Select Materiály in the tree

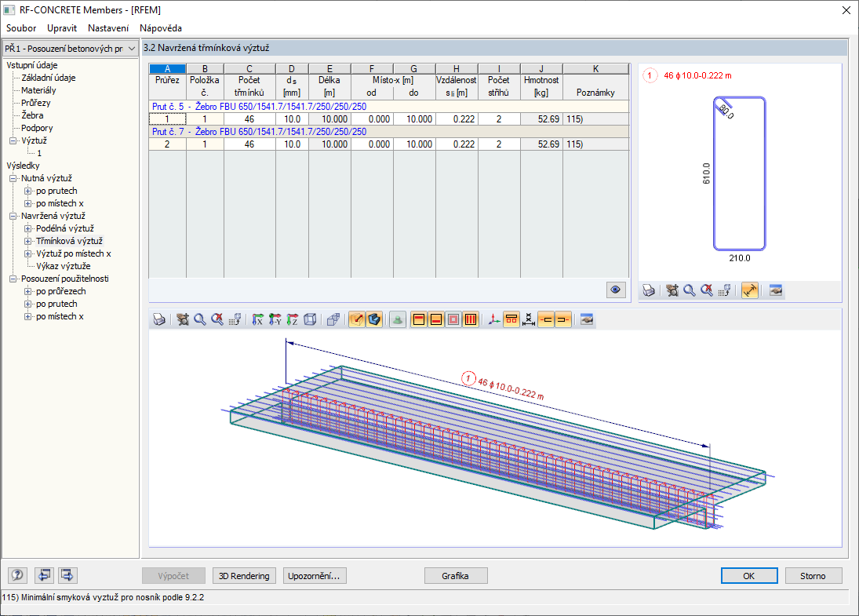click(x=38, y=90)
